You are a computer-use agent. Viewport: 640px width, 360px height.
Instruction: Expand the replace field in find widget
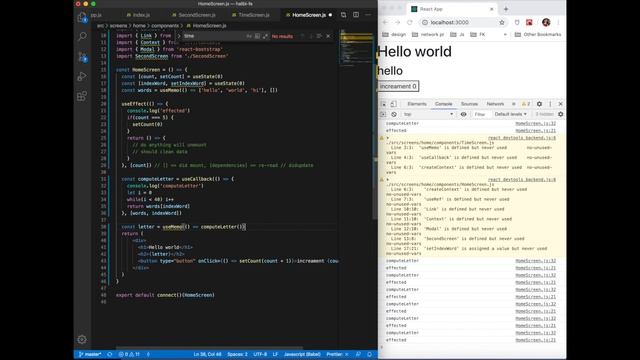click(x=179, y=36)
